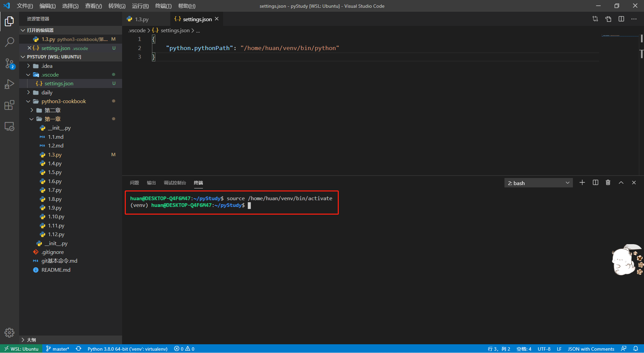
Task: Open the Search view in activity bar
Action: 9,42
